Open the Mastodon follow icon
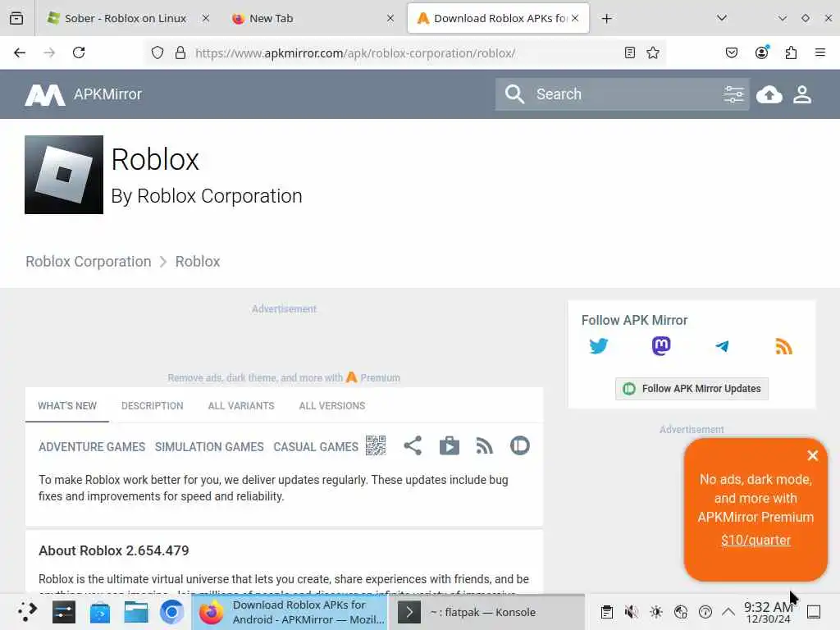The image size is (840, 630). click(x=661, y=346)
